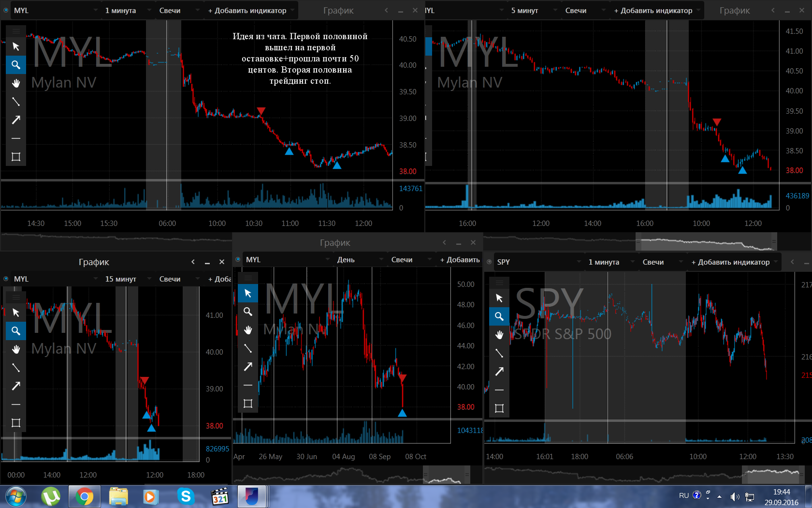Click the back arrow beside the top-left 'График' title
This screenshot has width=812, height=508.
click(x=386, y=10)
